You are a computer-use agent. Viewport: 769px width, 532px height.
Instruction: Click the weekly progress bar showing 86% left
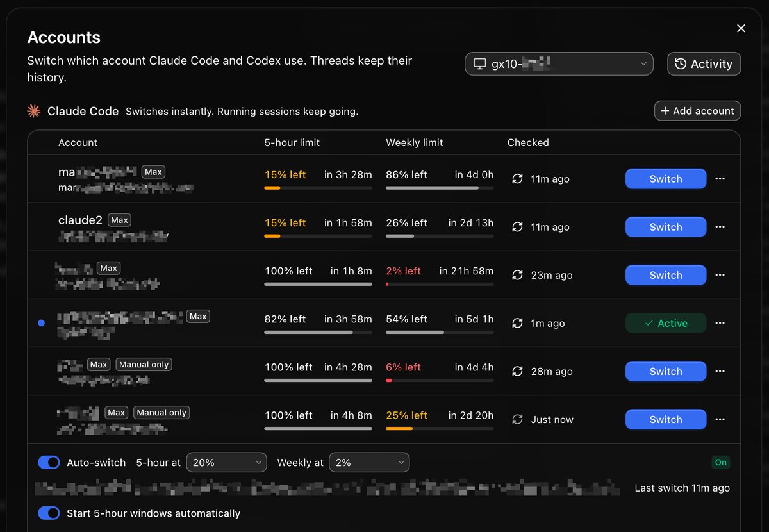[x=440, y=188]
